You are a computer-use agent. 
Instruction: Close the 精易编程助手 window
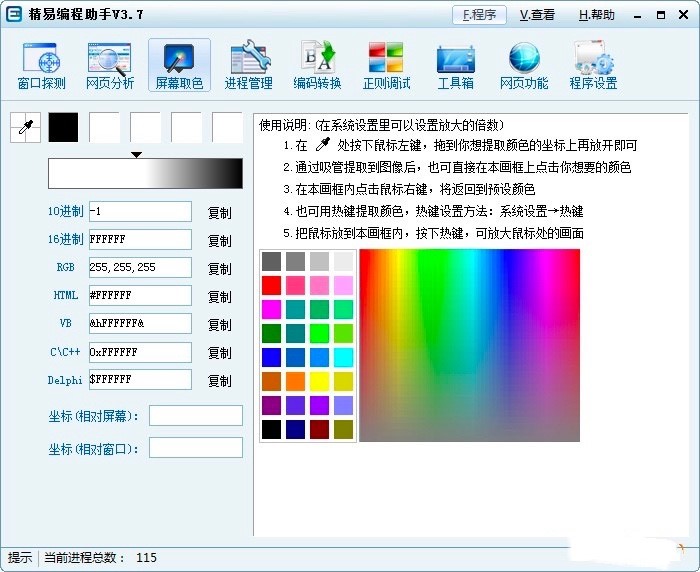[683, 15]
